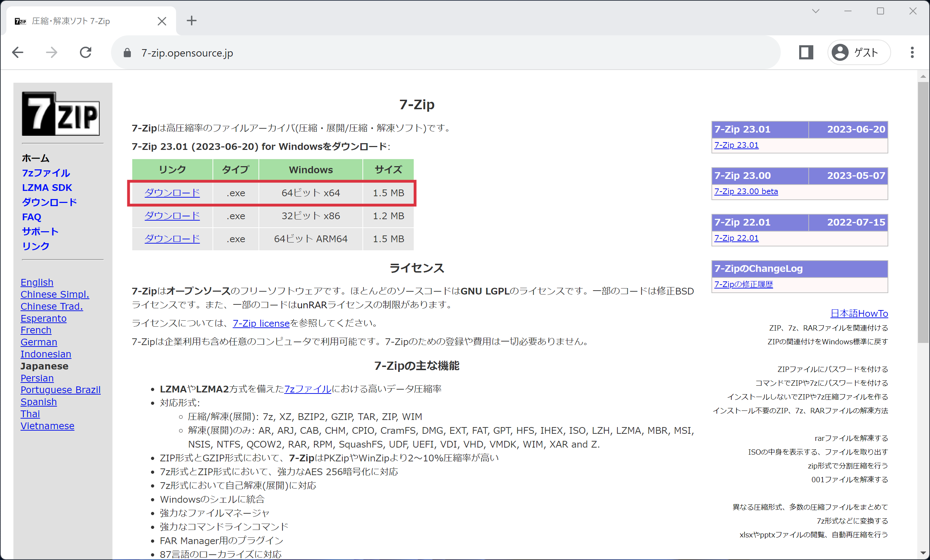Minimize the browser window

pos(848,11)
